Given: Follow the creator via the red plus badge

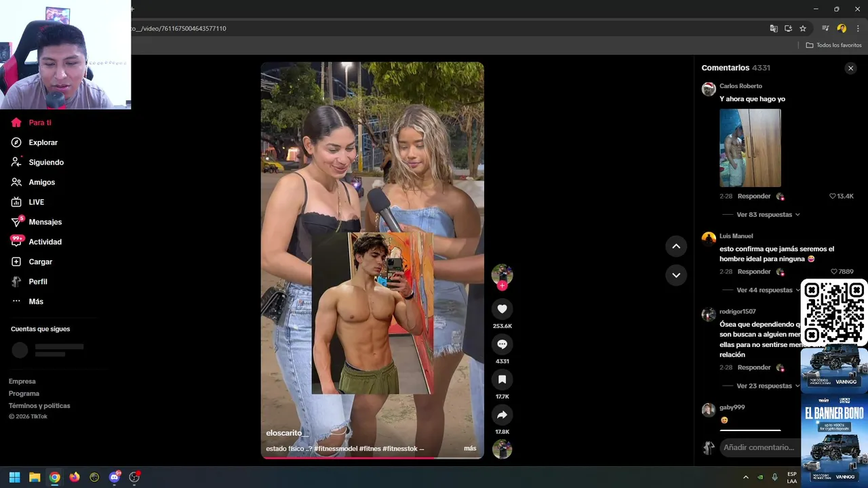Looking at the screenshot, I should click(x=502, y=285).
